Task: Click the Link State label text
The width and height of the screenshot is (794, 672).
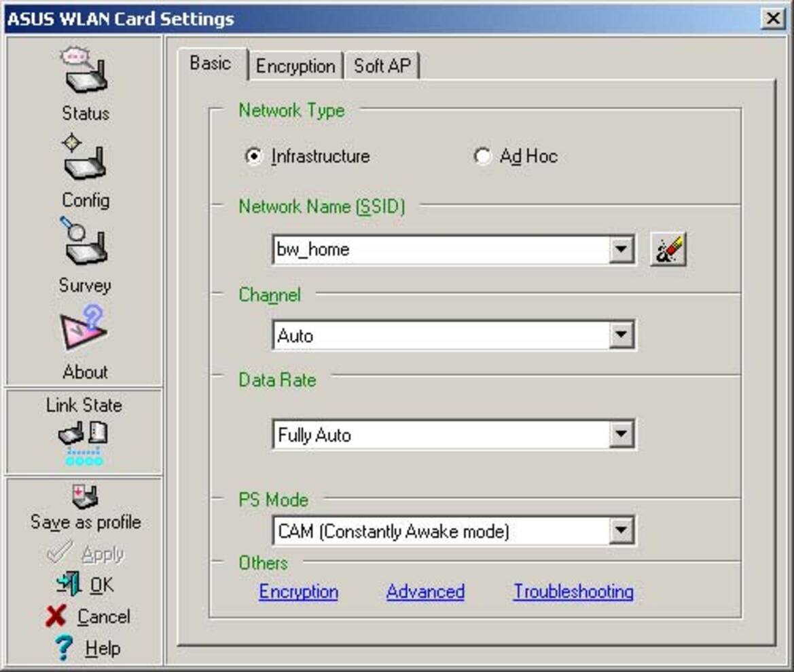Action: click(x=84, y=405)
